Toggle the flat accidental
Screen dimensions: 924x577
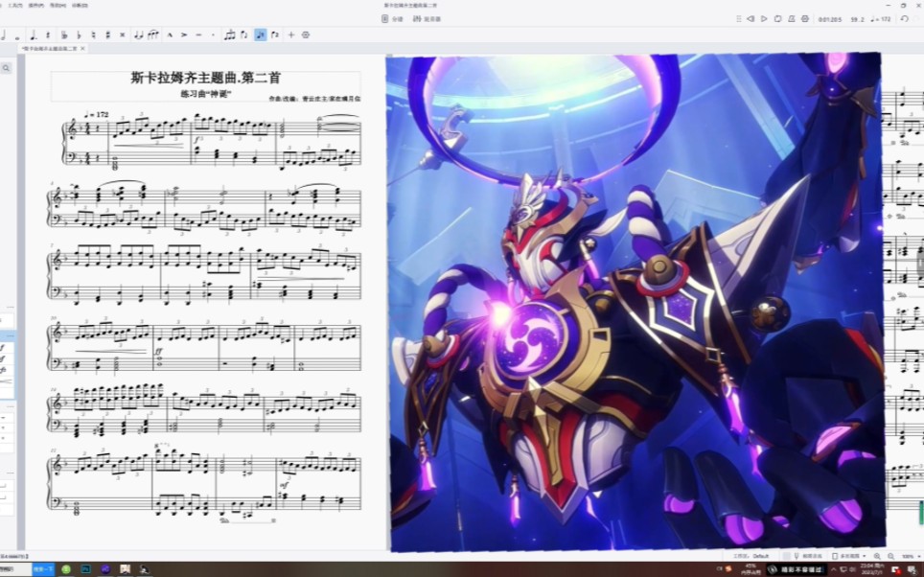(x=79, y=35)
